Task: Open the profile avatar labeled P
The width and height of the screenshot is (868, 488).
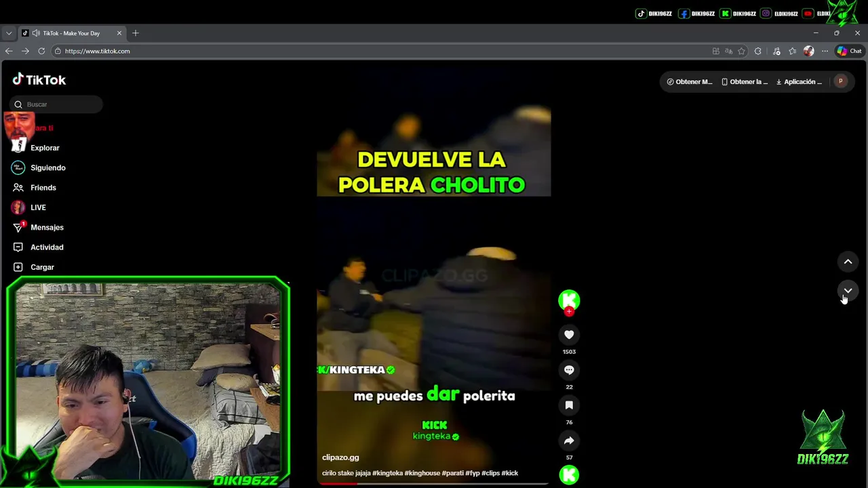Action: 840,81
